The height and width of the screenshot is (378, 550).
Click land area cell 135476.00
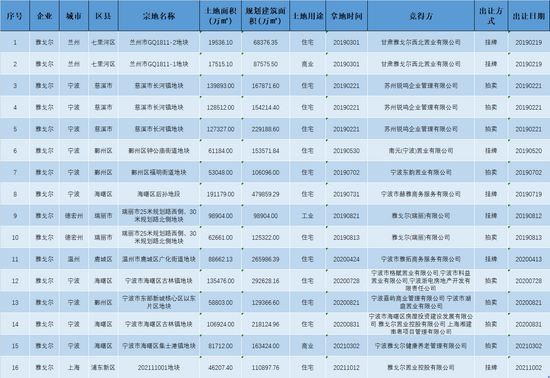click(220, 281)
